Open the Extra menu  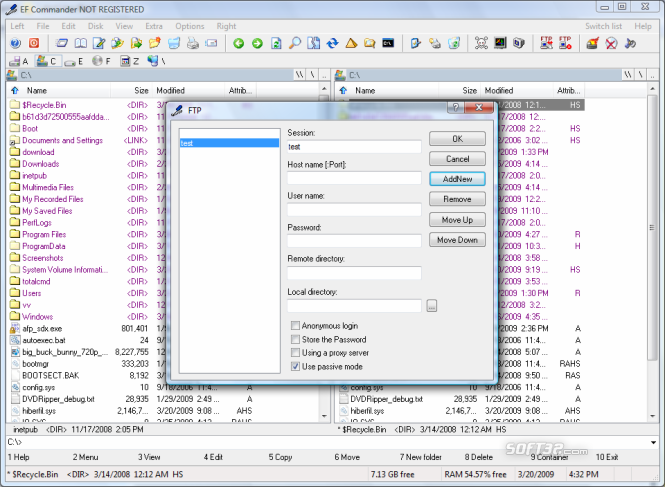click(154, 26)
